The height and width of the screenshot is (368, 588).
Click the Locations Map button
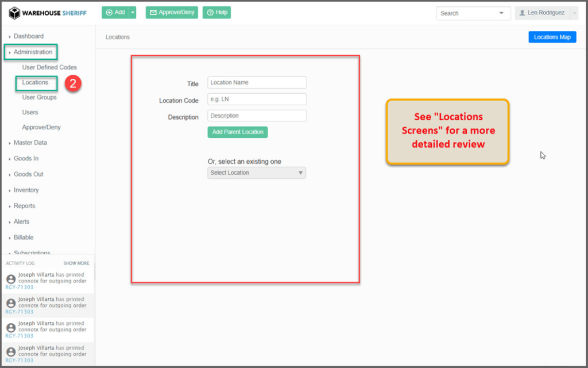pos(552,37)
